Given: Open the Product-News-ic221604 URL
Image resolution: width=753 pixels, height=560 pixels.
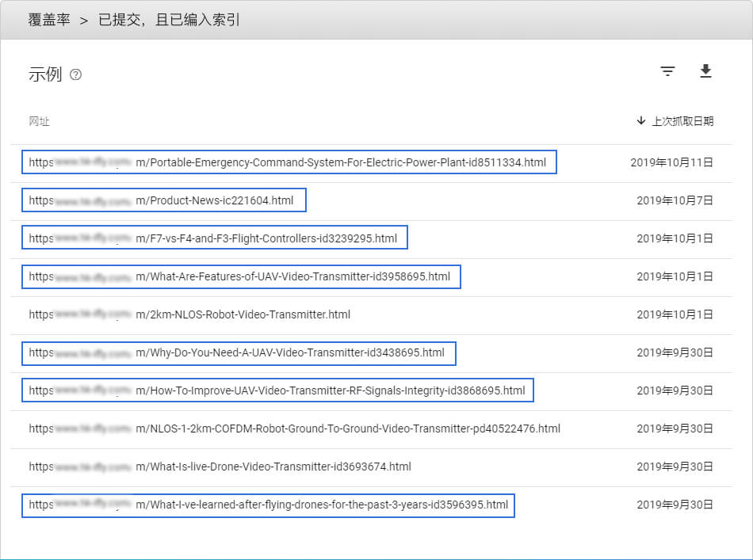Looking at the screenshot, I should (x=163, y=200).
